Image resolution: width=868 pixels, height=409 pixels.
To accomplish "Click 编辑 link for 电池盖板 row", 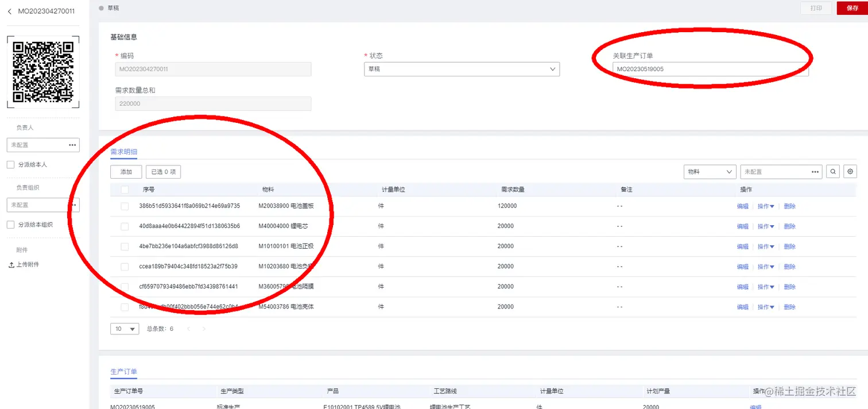I will 743,206.
